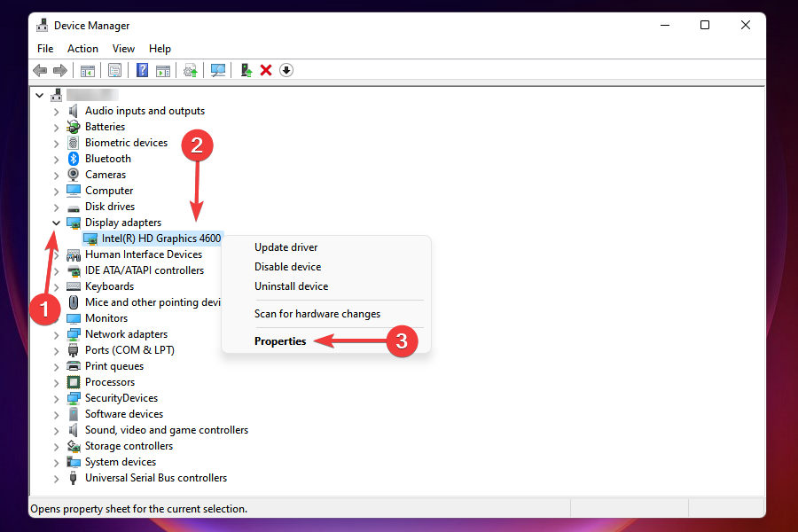Click the gear with green arrow toolbar icon
Image resolution: width=798 pixels, height=532 pixels.
[x=191, y=70]
